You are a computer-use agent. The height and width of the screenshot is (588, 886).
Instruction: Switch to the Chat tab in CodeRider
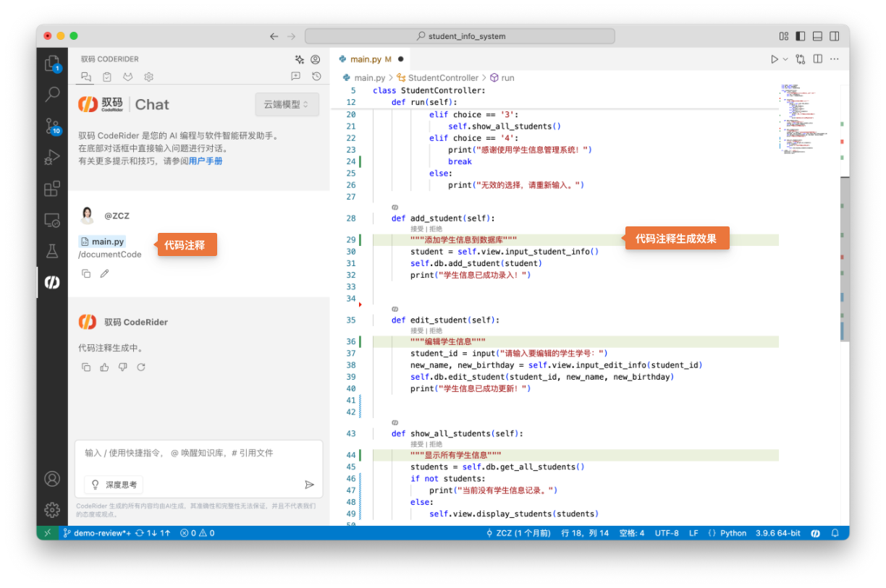coord(86,76)
